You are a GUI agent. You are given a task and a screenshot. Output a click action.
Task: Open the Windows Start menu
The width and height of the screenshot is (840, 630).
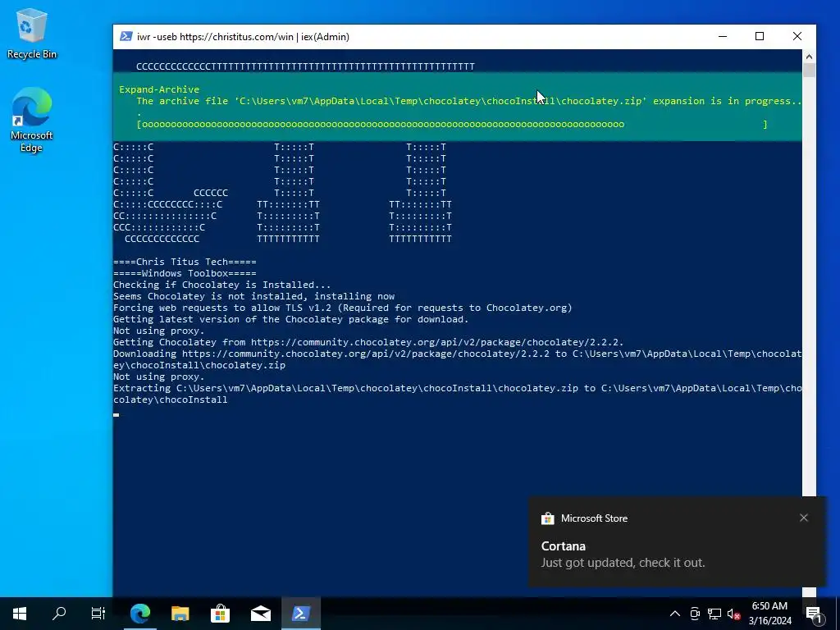(x=20, y=614)
